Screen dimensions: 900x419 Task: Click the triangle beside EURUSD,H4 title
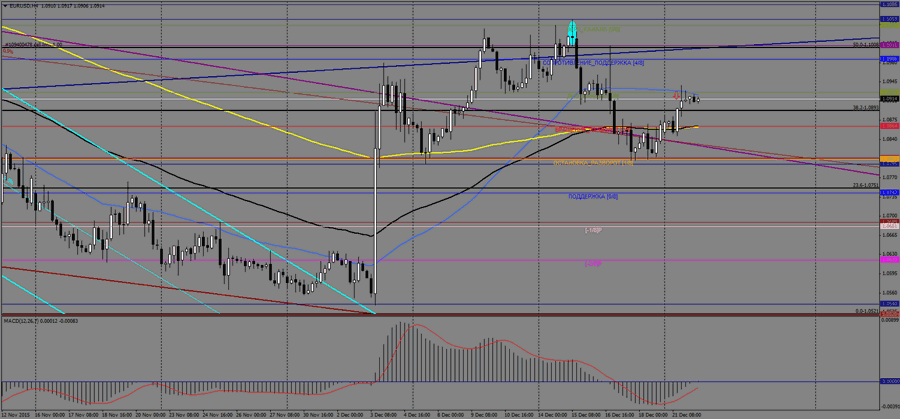click(x=5, y=5)
